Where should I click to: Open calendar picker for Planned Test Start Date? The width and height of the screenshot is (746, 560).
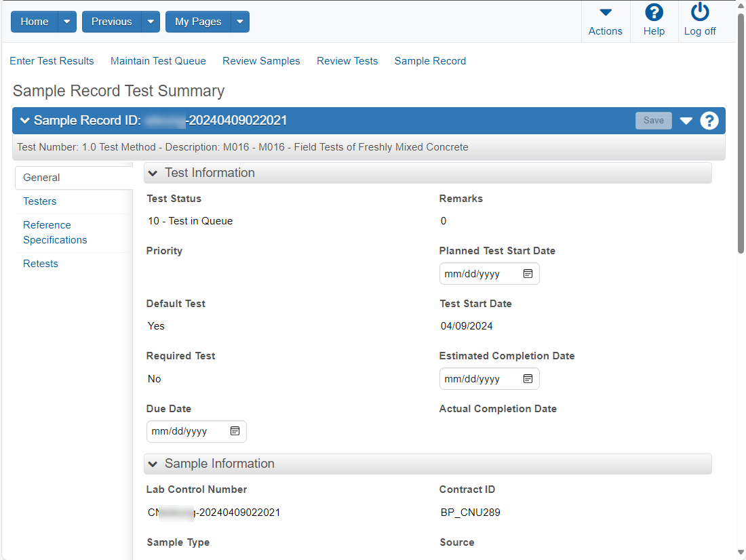tap(528, 274)
